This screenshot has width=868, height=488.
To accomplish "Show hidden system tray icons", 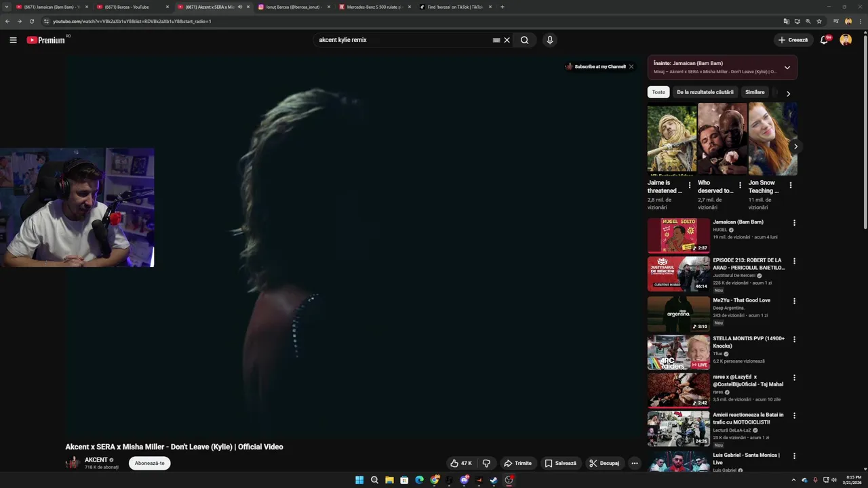I will click(794, 481).
